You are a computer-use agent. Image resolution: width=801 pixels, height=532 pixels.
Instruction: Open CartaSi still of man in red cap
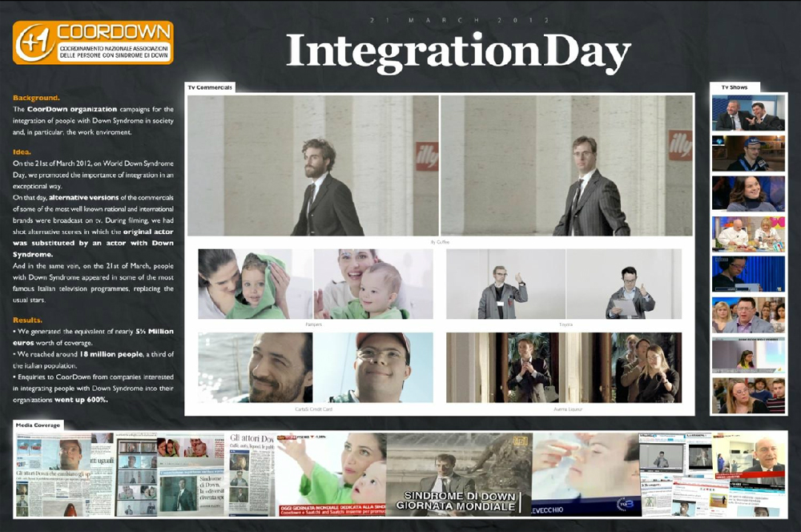click(373, 368)
